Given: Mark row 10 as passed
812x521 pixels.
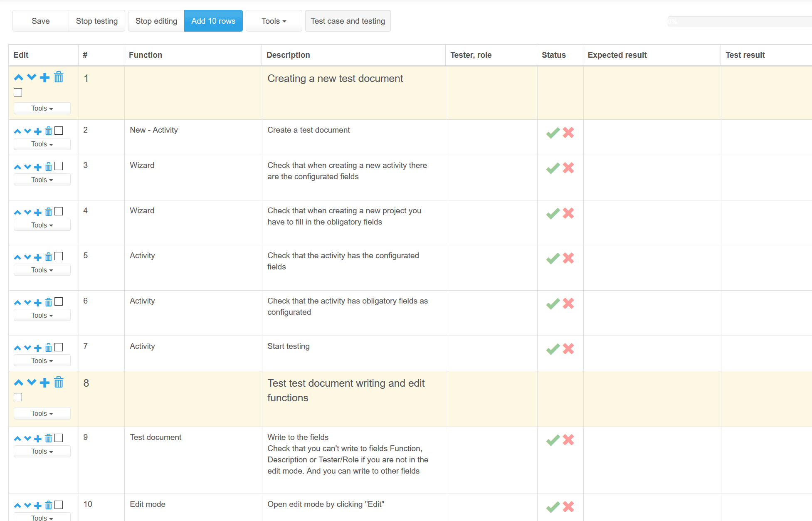Looking at the screenshot, I should [553, 507].
